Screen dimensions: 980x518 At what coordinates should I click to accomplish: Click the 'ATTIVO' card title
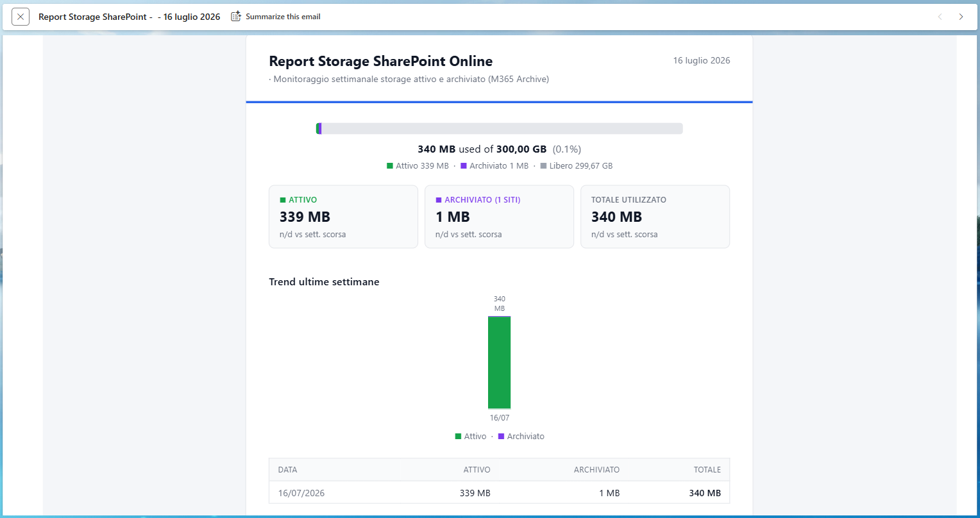pyautogui.click(x=303, y=200)
